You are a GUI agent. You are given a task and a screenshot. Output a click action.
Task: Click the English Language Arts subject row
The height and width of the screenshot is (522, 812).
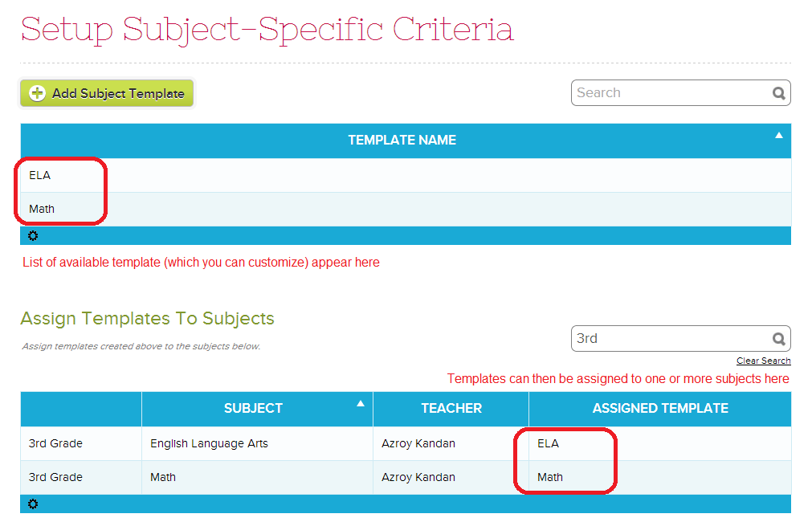(x=209, y=443)
